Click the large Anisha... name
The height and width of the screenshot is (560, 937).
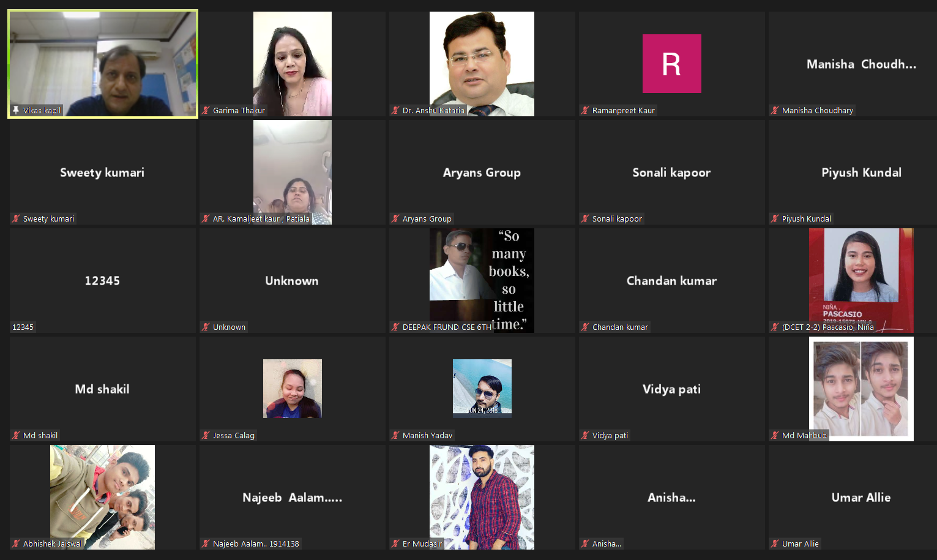671,498
